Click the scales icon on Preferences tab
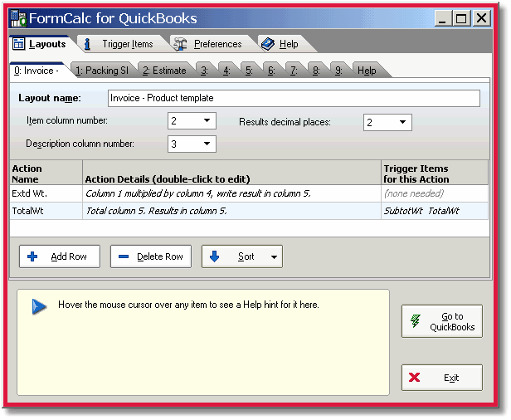Viewport: 511px width, 420px height. (x=180, y=44)
